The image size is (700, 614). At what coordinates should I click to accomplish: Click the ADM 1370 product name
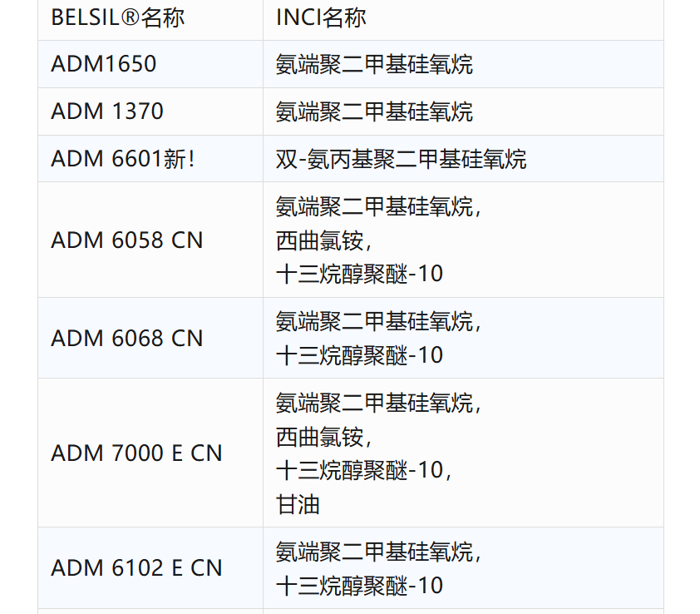pyautogui.click(x=107, y=111)
